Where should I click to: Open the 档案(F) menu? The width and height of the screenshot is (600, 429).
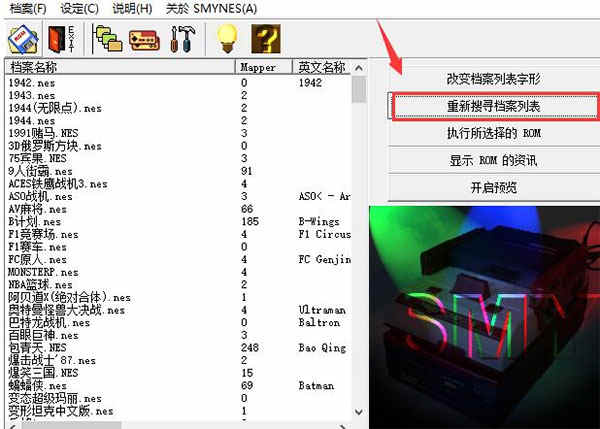coord(28,8)
